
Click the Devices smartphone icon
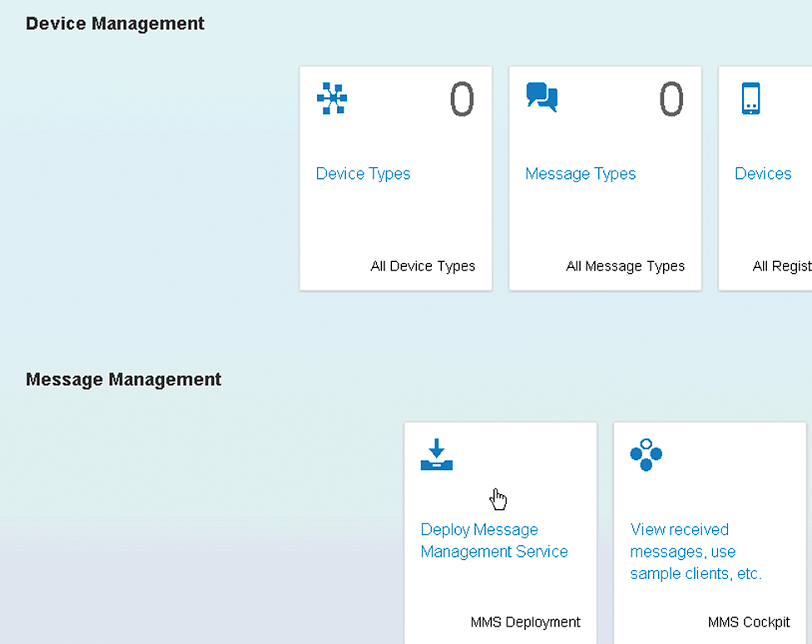coord(750,98)
